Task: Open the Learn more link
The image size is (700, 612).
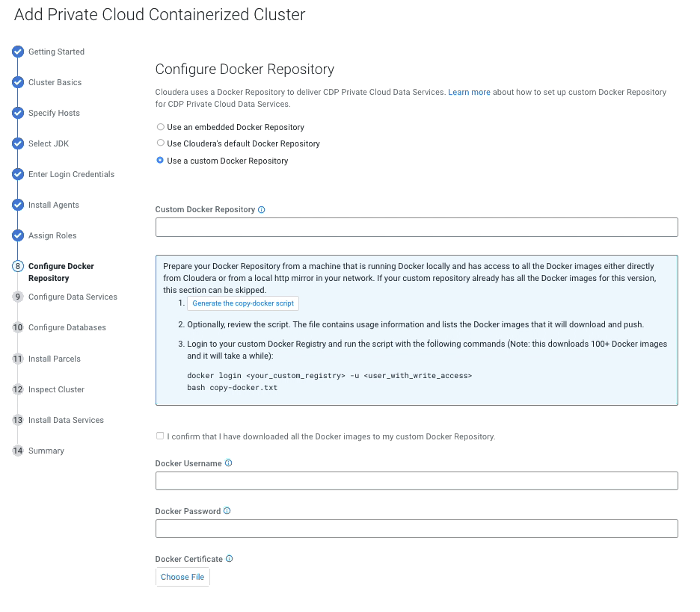Action: click(x=469, y=92)
